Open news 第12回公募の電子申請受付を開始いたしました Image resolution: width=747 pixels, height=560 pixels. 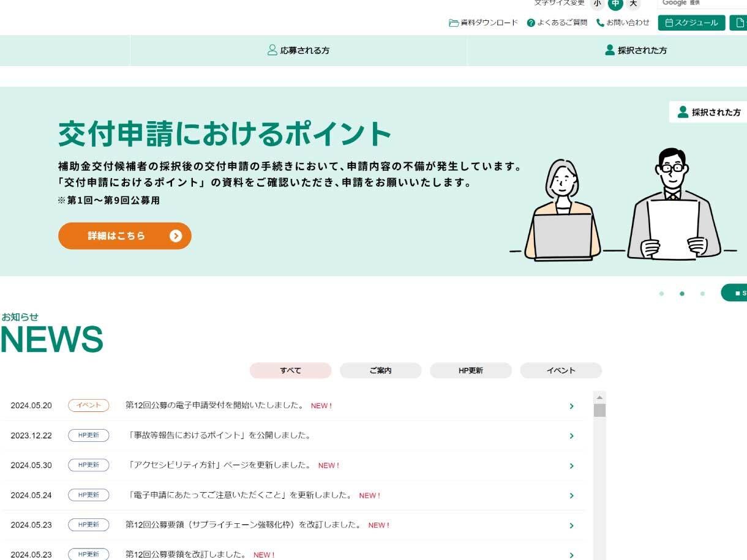pyautogui.click(x=215, y=405)
